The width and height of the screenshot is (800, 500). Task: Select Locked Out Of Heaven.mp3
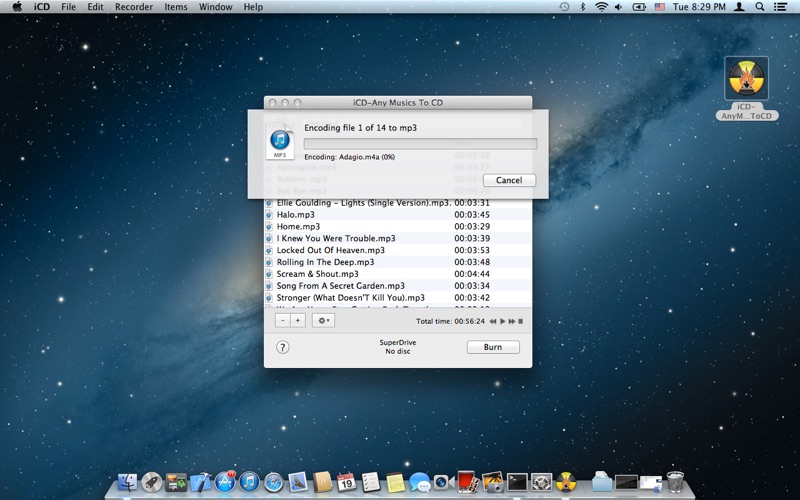398,250
